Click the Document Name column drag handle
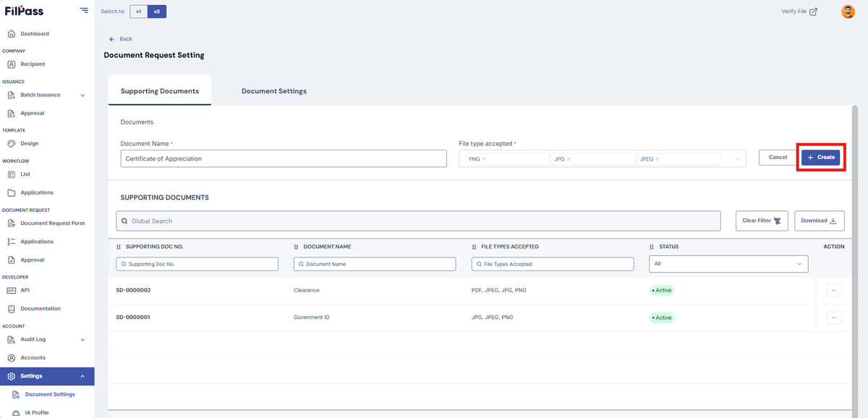 point(297,247)
